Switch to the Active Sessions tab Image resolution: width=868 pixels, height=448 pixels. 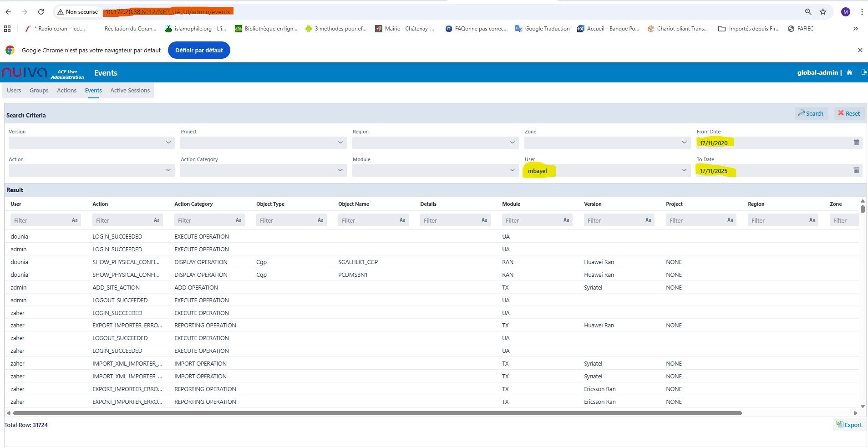[x=130, y=91]
